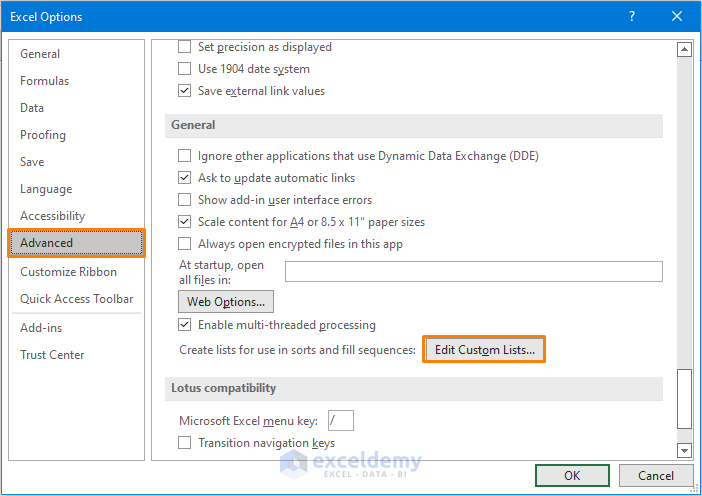Confirm settings with OK button
Screen dimensions: 702x496
[x=572, y=475]
